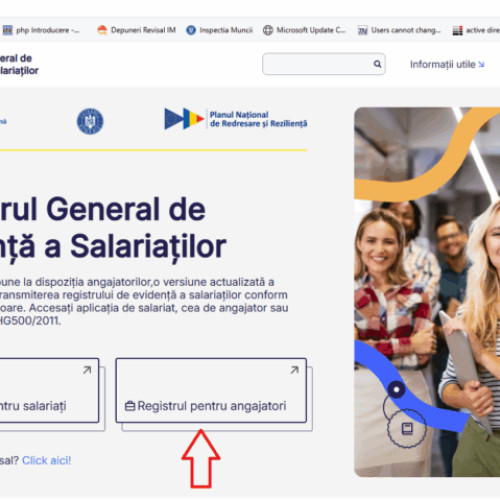This screenshot has width=500, height=500.
Task: Click the arrow icon on the angajatori card
Action: tap(294, 370)
